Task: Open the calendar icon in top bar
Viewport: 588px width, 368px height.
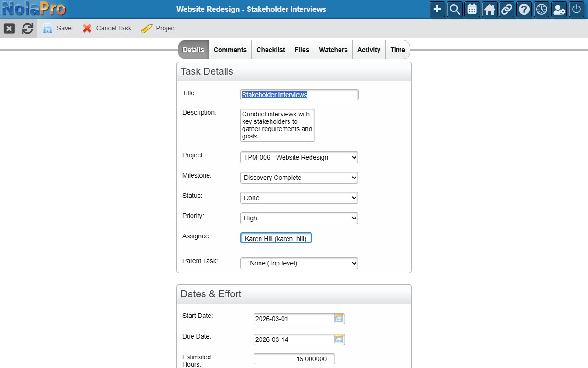Action: (472, 9)
